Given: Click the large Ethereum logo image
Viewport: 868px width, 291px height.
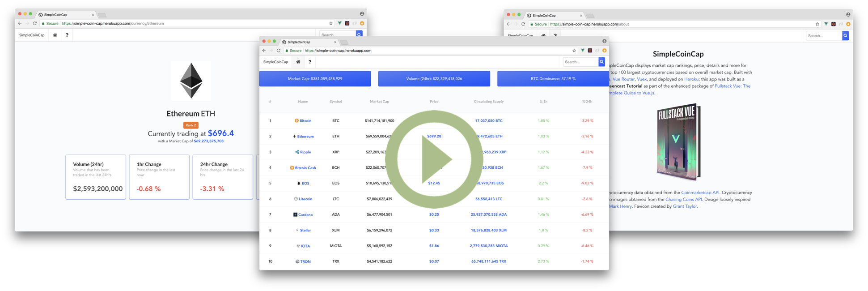Looking at the screenshot, I should tap(191, 81).
